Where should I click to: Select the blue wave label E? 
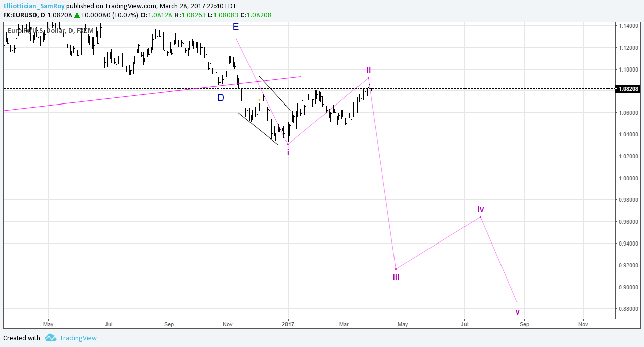pyautogui.click(x=236, y=27)
